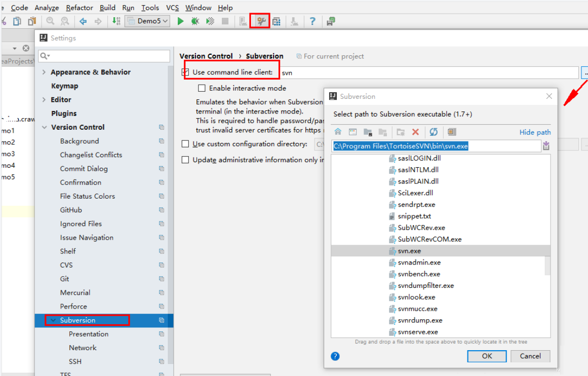588x376 pixels.
Task: Check Update administrative information only option
Action: pyautogui.click(x=185, y=160)
